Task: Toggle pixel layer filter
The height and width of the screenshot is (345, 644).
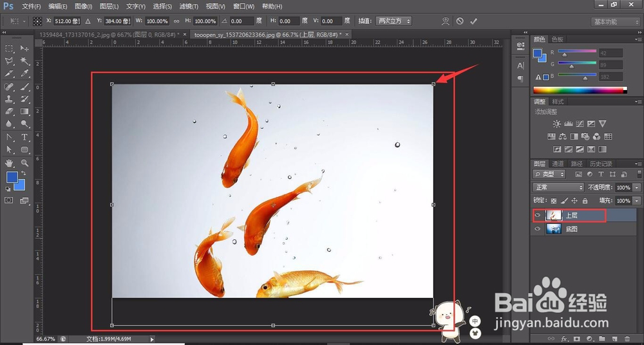Action: (578, 174)
